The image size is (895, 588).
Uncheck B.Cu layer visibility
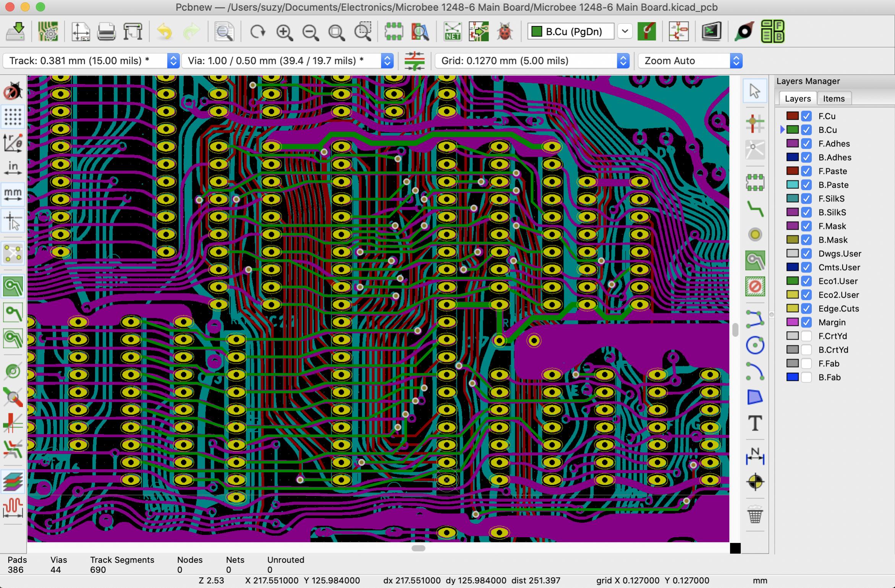[x=806, y=130]
